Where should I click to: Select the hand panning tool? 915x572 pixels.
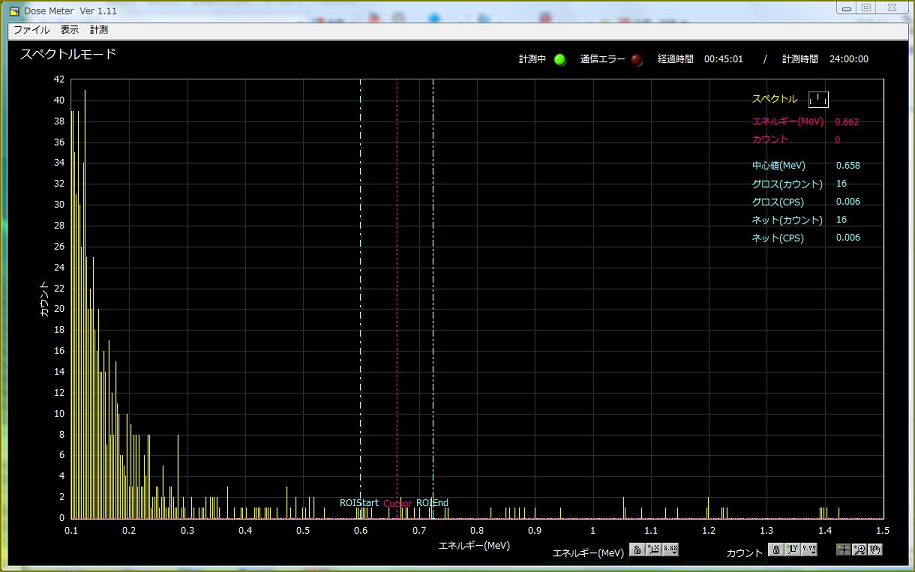point(875,550)
